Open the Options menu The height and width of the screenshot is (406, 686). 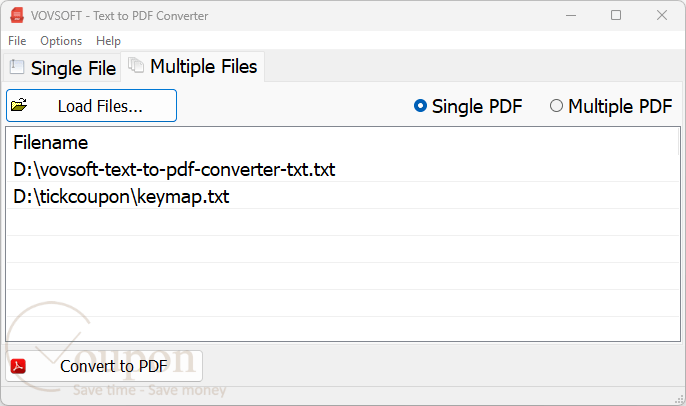click(61, 41)
